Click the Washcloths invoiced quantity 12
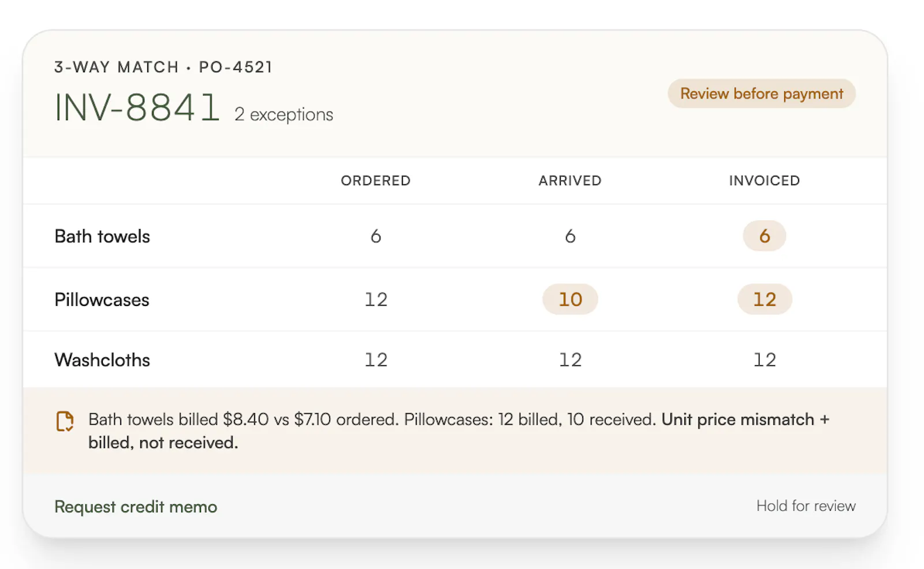The width and height of the screenshot is (924, 569). click(x=764, y=360)
